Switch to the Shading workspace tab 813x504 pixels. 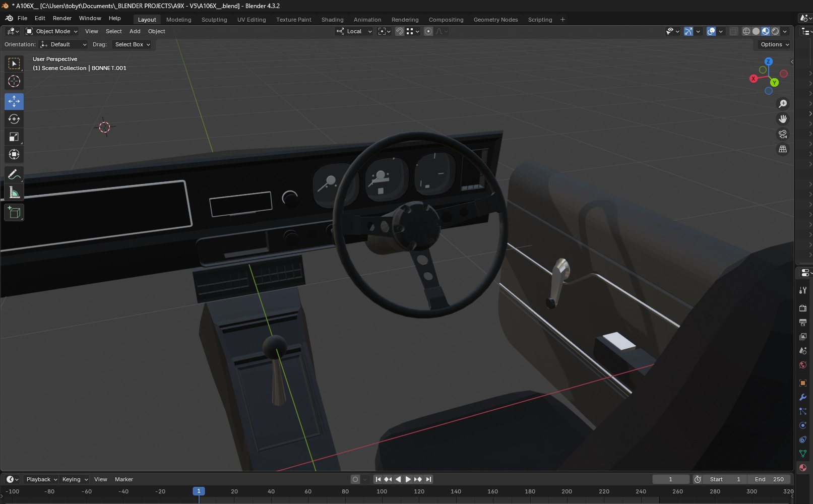click(332, 20)
